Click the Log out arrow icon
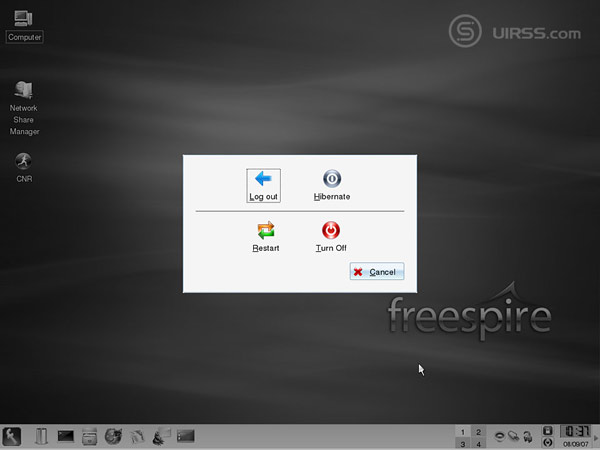This screenshot has height=450, width=600. [x=264, y=179]
